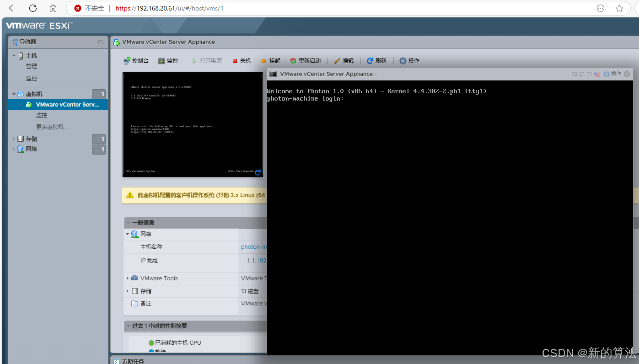Click the 主机名称 host name label
This screenshot has height=364, width=639.
[151, 247]
